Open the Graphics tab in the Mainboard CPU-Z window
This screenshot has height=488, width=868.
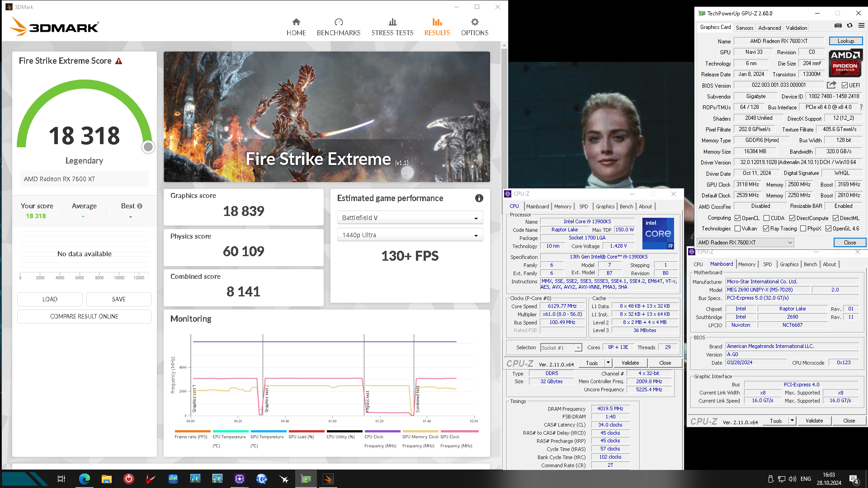pyautogui.click(x=789, y=264)
